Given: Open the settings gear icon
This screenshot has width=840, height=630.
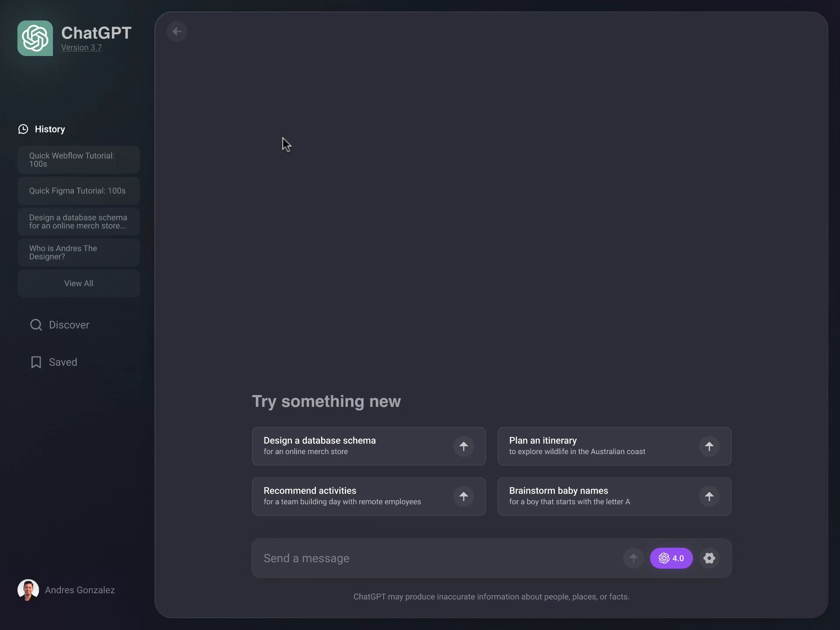Looking at the screenshot, I should (x=709, y=558).
